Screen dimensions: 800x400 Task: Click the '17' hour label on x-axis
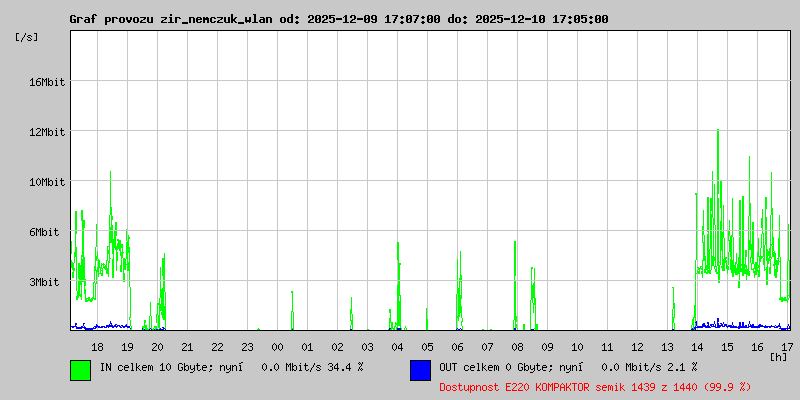point(787,347)
